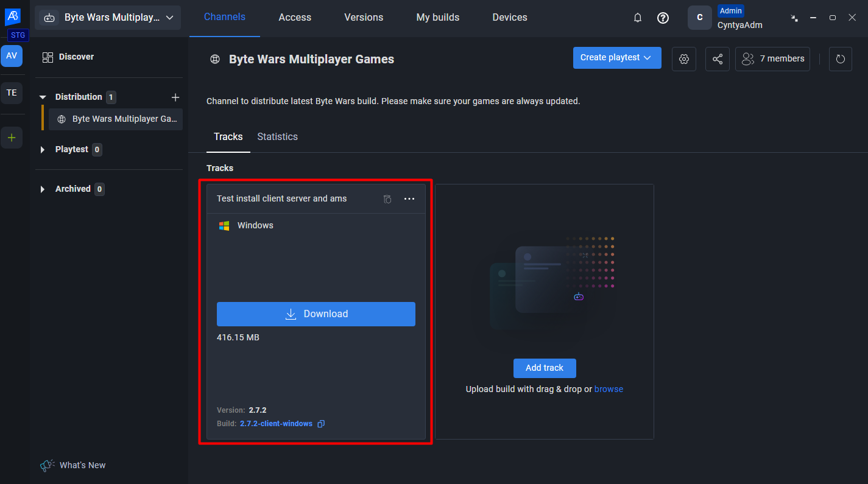The height and width of the screenshot is (484, 868).
Task: Open the Versions tab
Action: pyautogui.click(x=364, y=18)
